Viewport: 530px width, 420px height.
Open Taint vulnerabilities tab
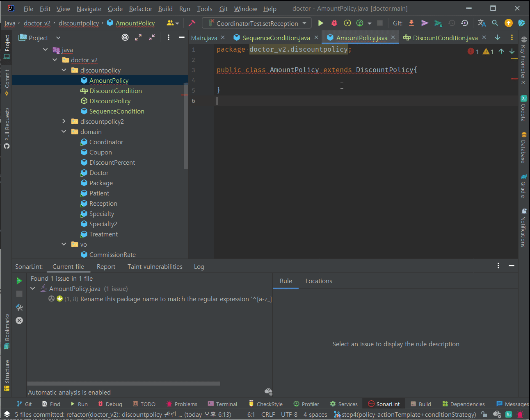point(155,266)
